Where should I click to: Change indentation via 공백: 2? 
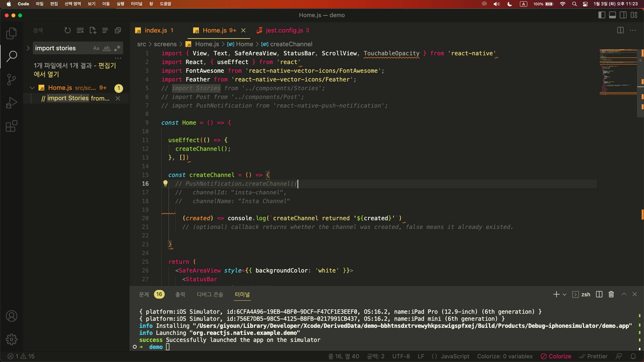point(376,356)
